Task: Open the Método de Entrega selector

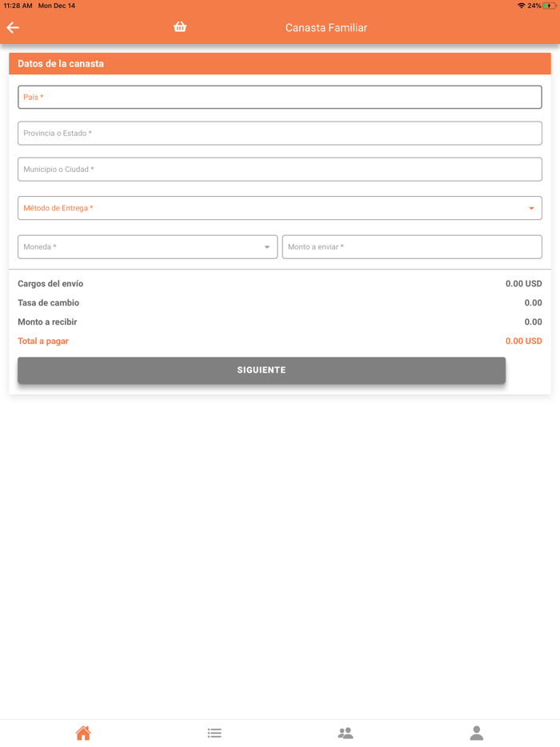Action: 272,208
